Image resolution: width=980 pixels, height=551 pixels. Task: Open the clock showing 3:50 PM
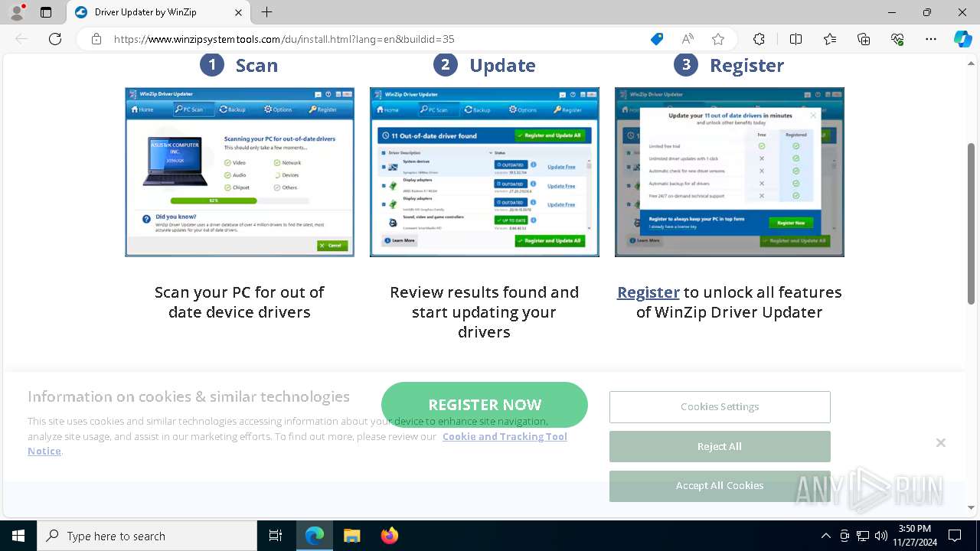(914, 536)
